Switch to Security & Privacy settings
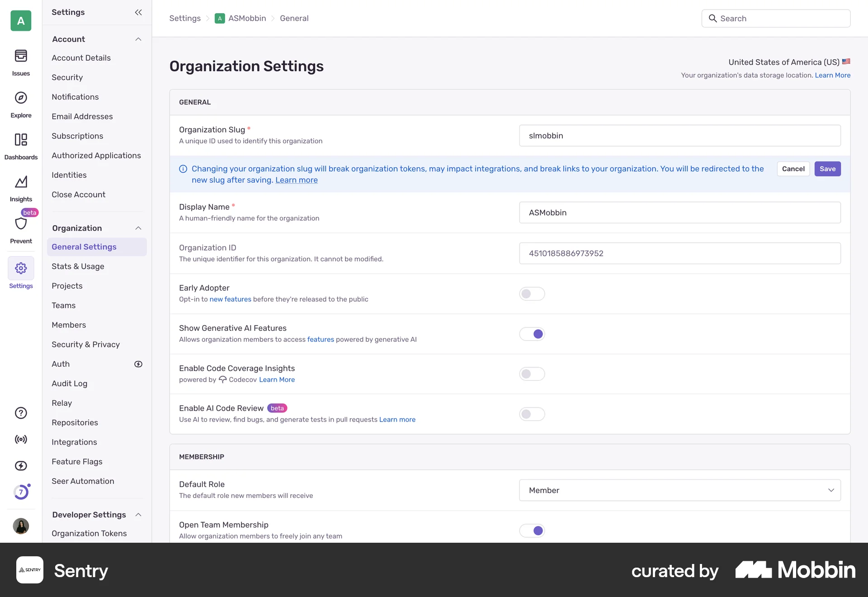Viewport: 868px width, 597px height. point(85,344)
